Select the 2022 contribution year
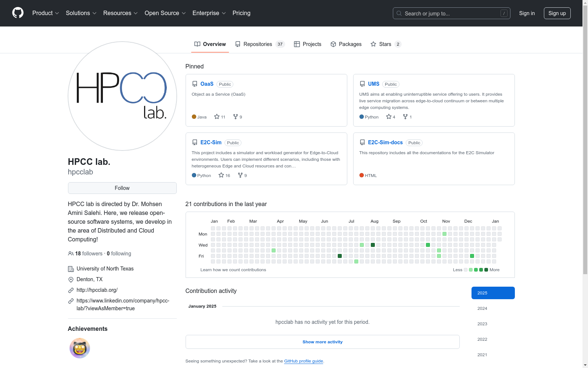 pos(493,339)
